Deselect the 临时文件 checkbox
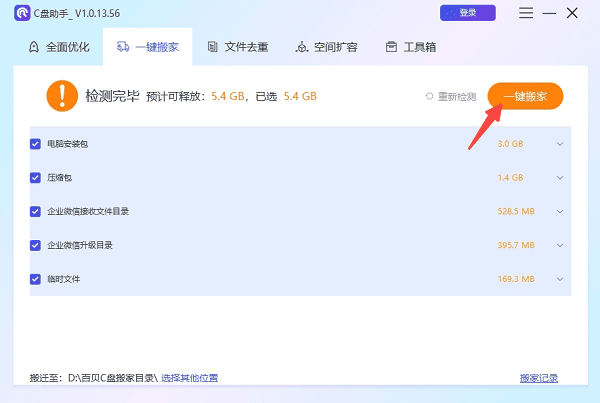This screenshot has width=600, height=403. click(35, 279)
